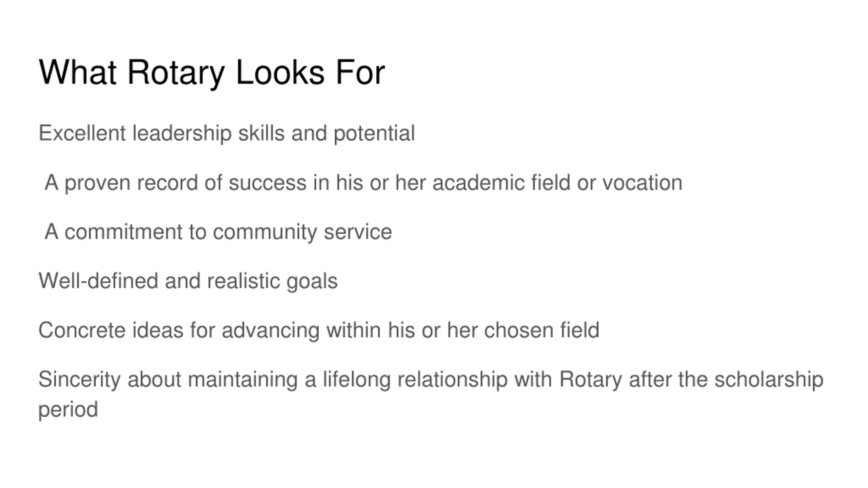Select the 'Excellent leadership skills and potential' line
This screenshot has width=868, height=488.
226,133
